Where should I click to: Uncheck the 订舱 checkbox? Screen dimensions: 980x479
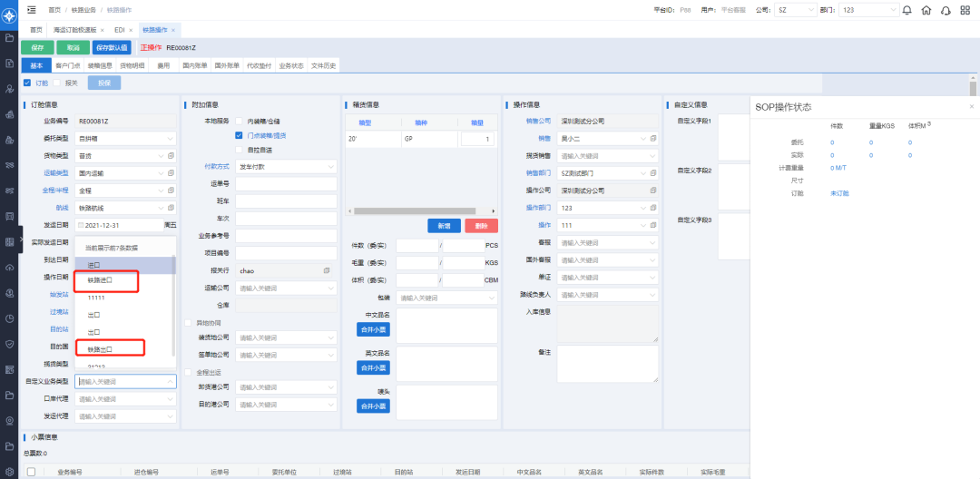(27, 83)
